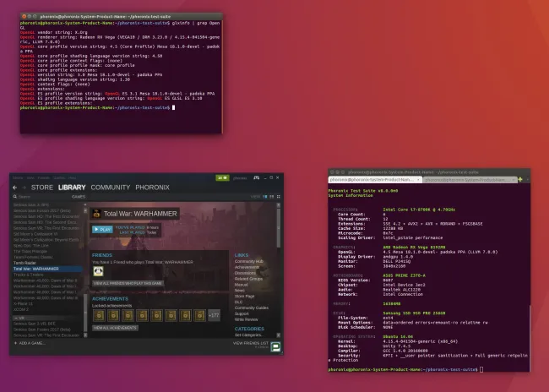
Task: Open the green Steam notifications inbox badge
Action: tap(222, 178)
